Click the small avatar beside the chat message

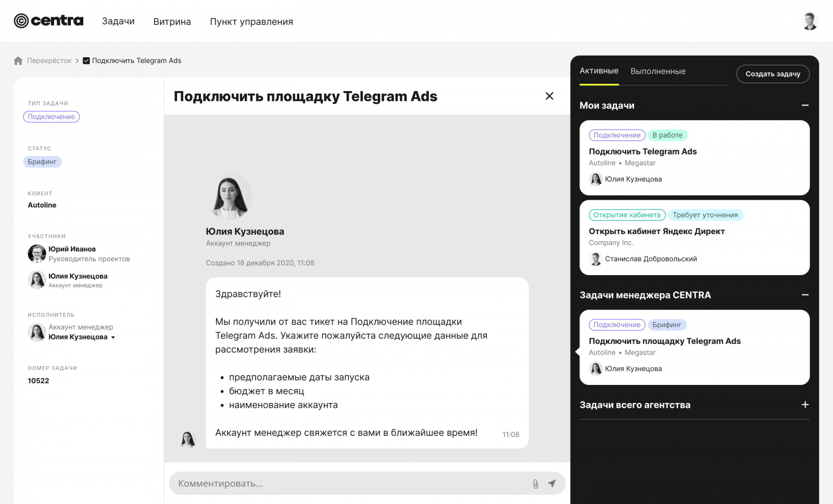[x=188, y=440]
